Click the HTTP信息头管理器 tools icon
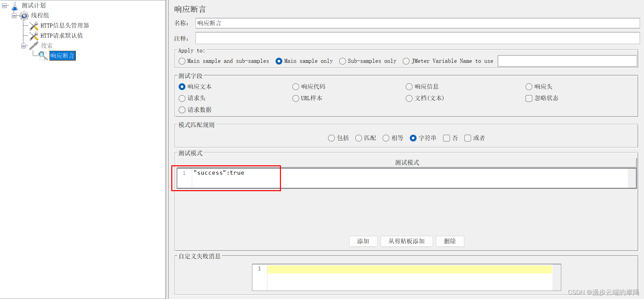 pyautogui.click(x=34, y=26)
